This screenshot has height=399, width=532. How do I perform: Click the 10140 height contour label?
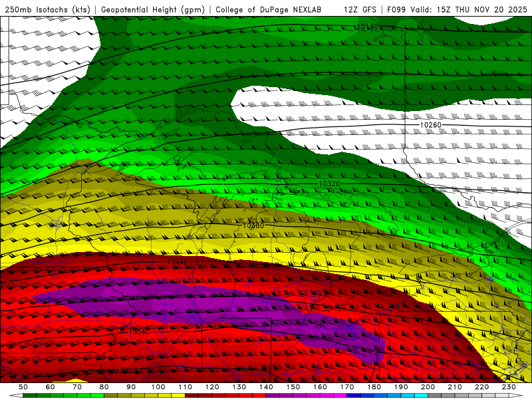367,27
